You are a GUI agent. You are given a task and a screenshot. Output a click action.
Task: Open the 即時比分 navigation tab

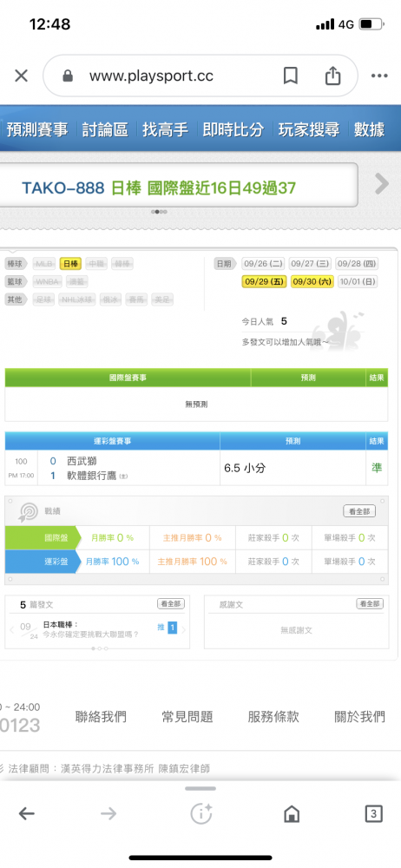[233, 129]
